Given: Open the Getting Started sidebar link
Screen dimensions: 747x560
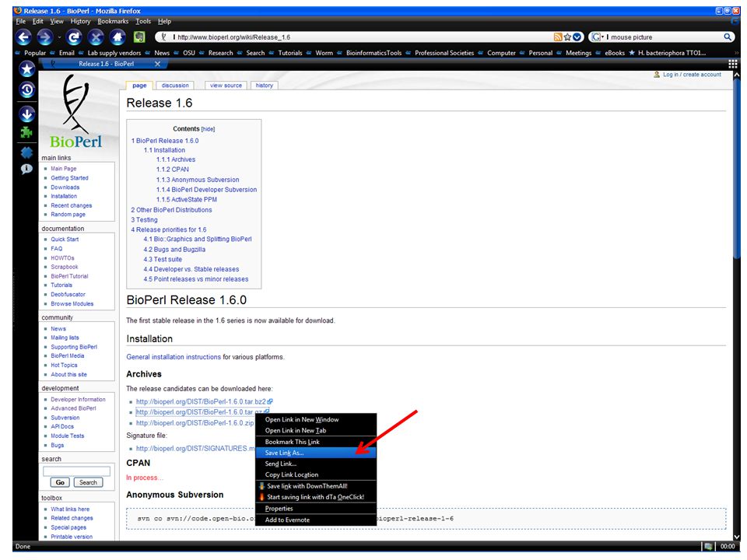Looking at the screenshot, I should (69, 178).
